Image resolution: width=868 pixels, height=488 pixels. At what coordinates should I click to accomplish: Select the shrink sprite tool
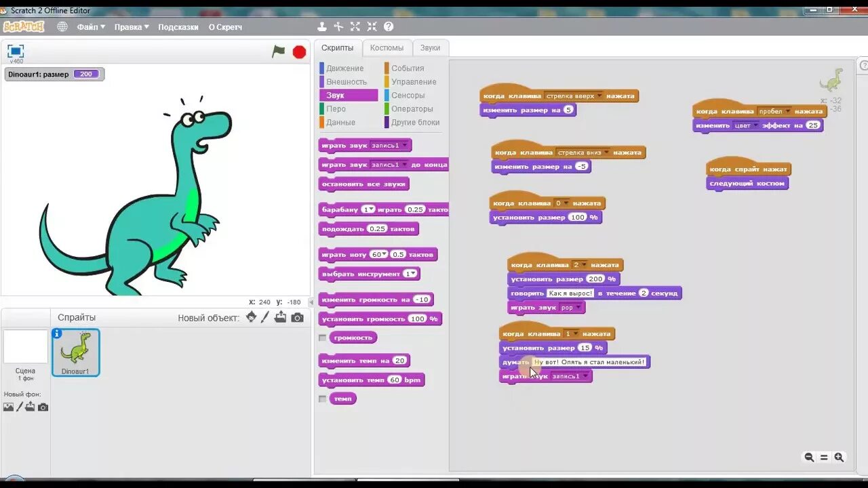372,26
